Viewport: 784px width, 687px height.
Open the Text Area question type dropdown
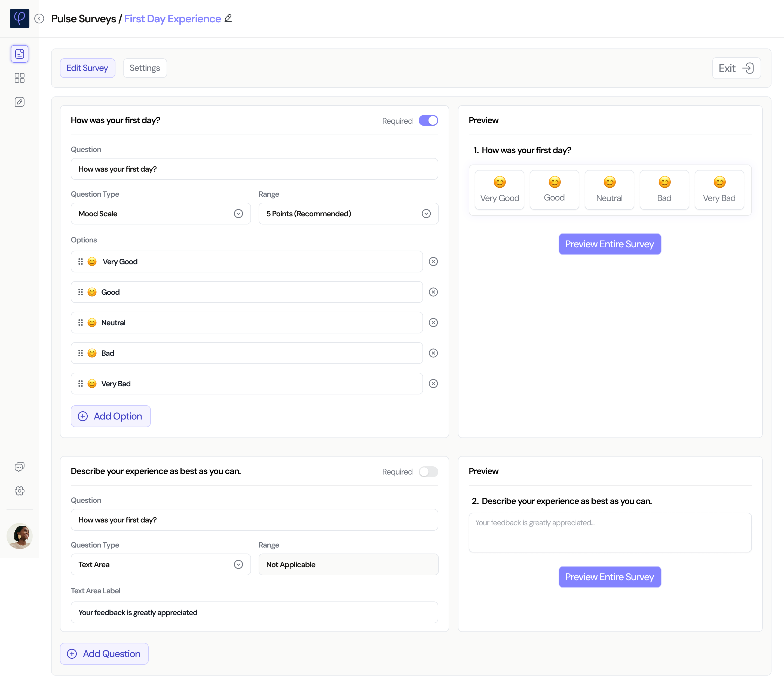[161, 564]
